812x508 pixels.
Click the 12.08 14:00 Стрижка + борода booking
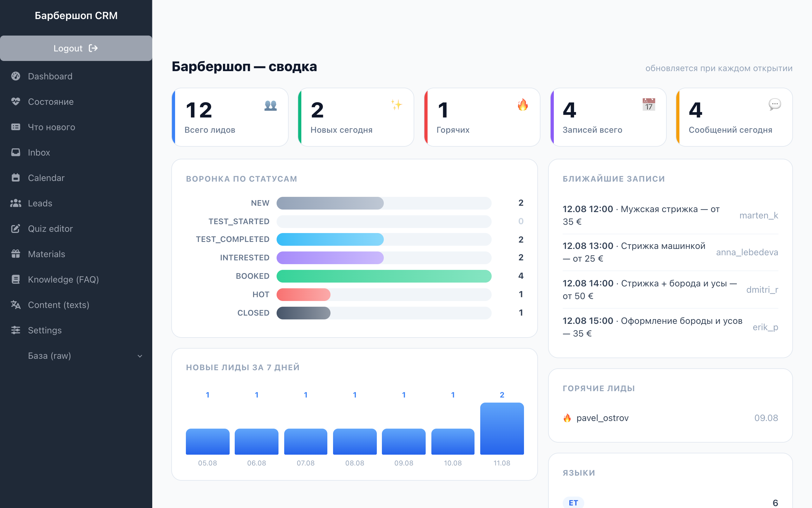650,290
